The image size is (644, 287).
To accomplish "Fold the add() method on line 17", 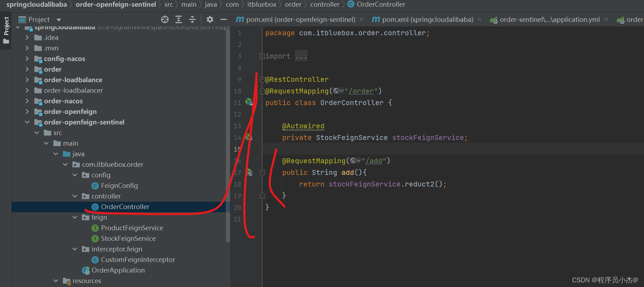I will [x=262, y=173].
